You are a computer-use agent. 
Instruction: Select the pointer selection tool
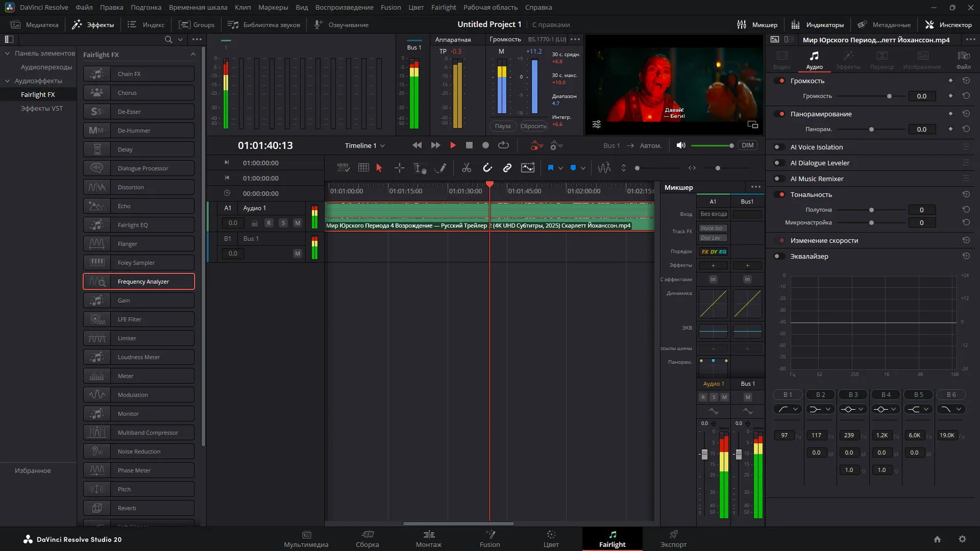point(379,167)
